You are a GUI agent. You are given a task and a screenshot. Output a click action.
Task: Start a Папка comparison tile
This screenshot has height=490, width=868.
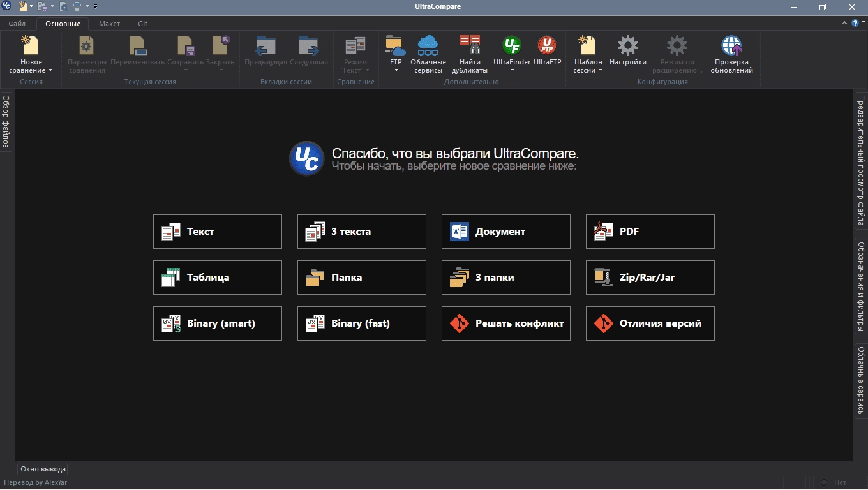(x=362, y=278)
